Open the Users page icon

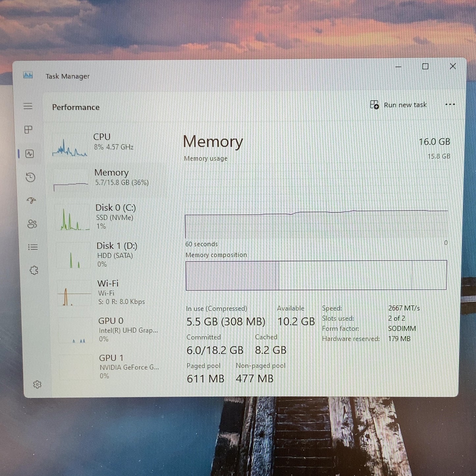coord(32,224)
